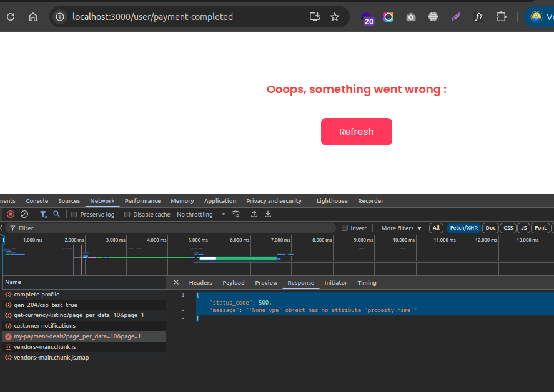Viewport: 554px width, 392px height.
Task: Click the network search magnifier icon
Action: pyautogui.click(x=57, y=214)
